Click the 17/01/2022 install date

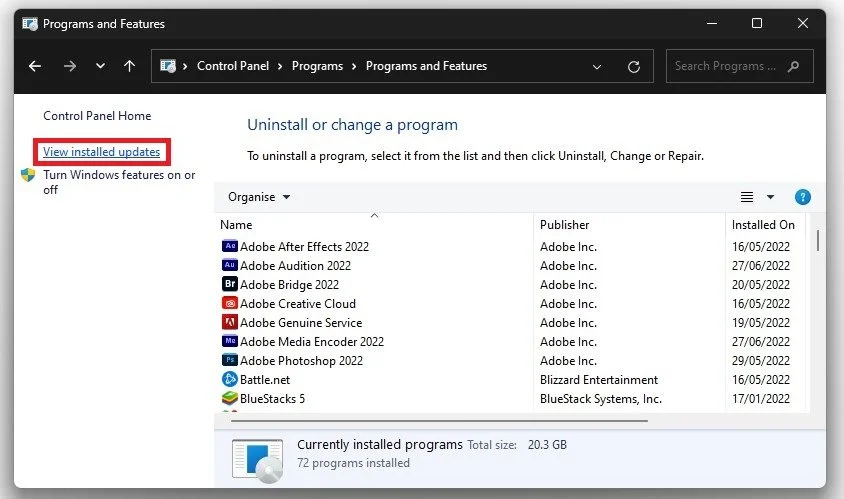coord(761,399)
